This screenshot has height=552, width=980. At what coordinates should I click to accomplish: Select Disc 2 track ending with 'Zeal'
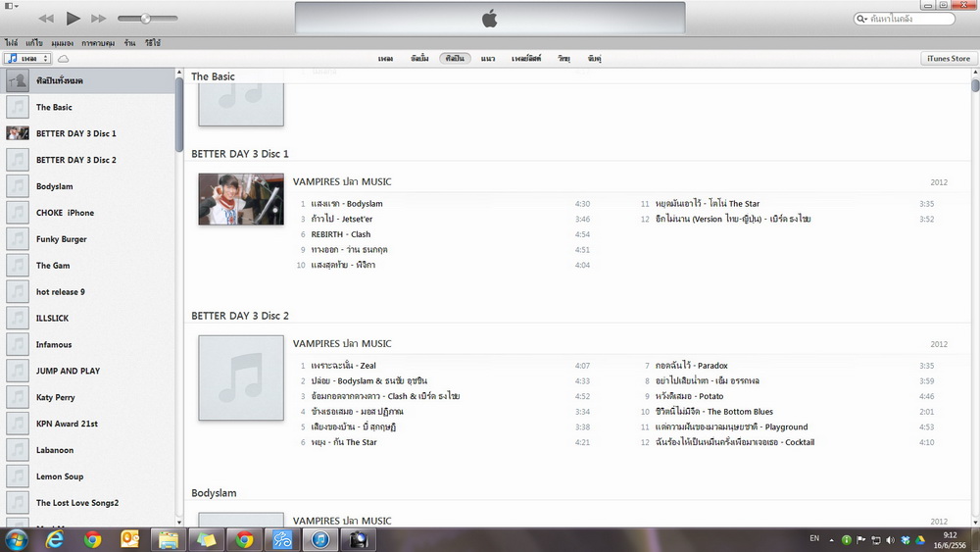pos(444,366)
